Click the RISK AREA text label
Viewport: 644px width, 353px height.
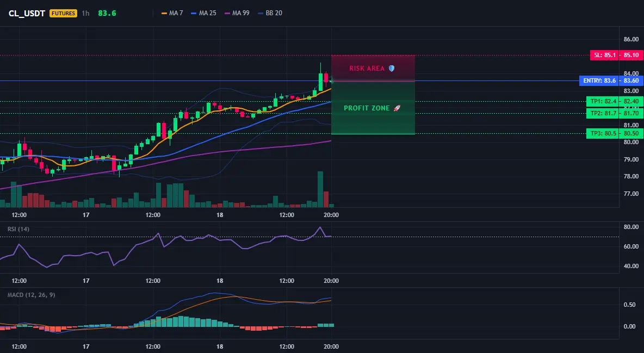(x=367, y=68)
